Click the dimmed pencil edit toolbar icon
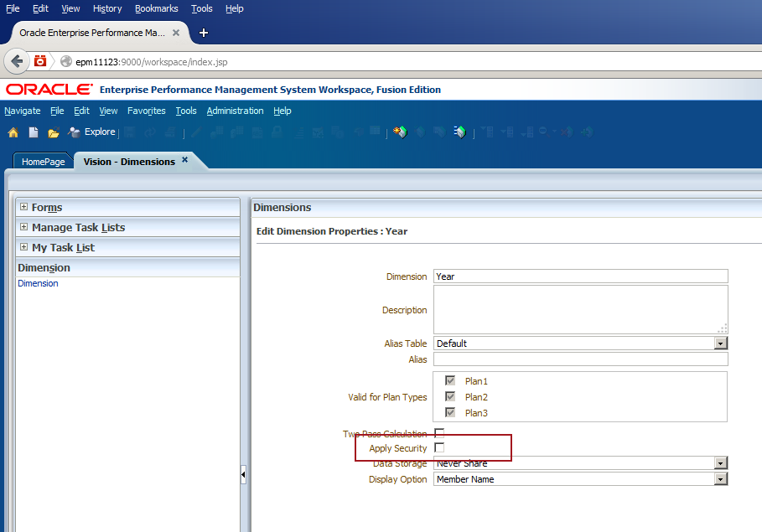Screen dimensions: 762x532 196,132
